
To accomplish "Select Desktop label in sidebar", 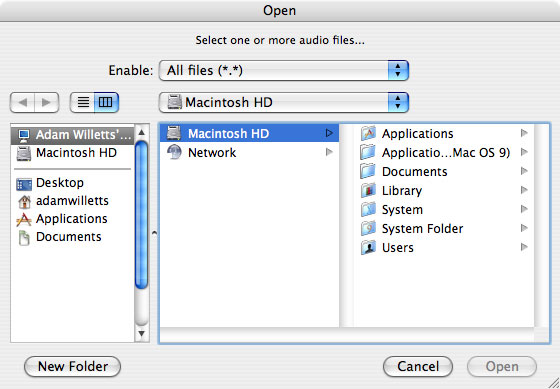I will coord(60,183).
